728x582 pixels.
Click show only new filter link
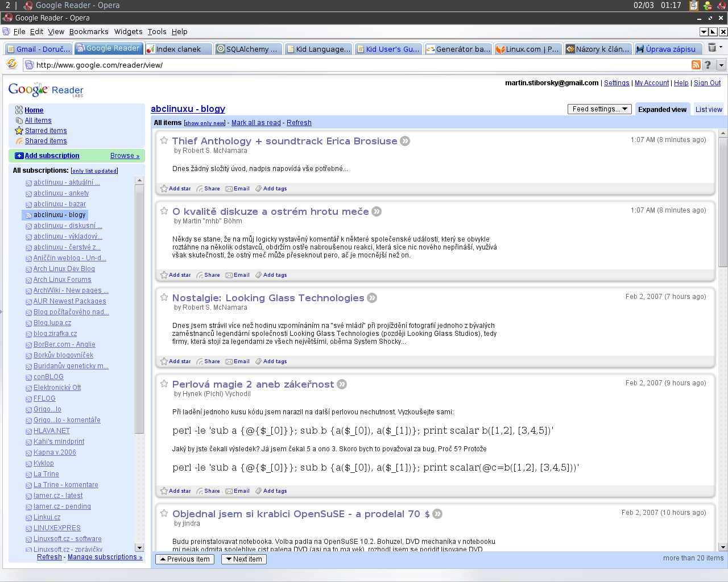205,123
